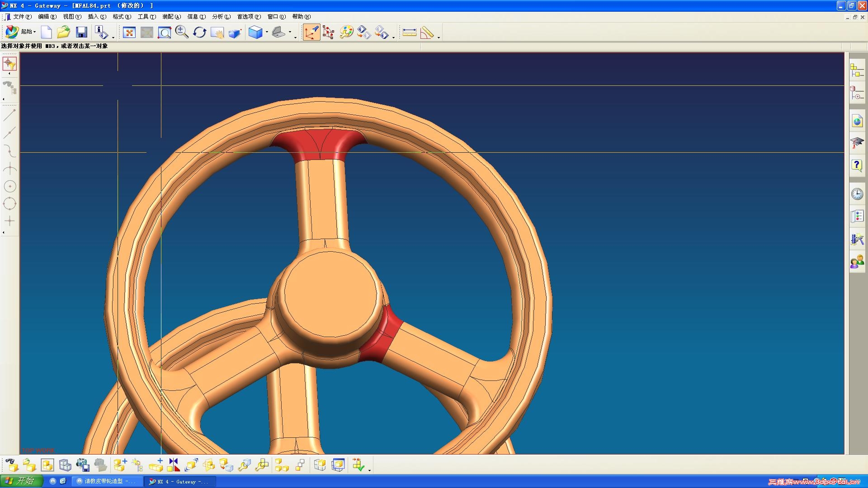The image size is (868, 488).
Task: Click the shaded blue cube rendering icon
Action: coord(255,33)
